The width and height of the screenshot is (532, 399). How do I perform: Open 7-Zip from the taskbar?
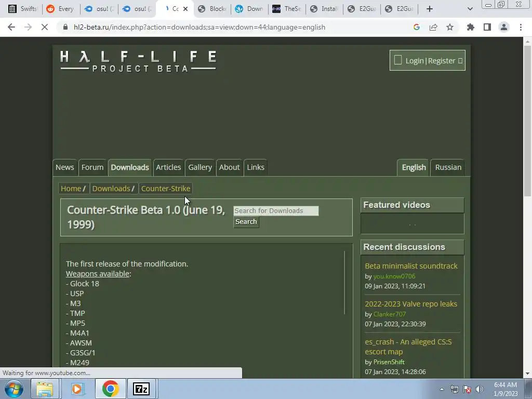point(141,389)
